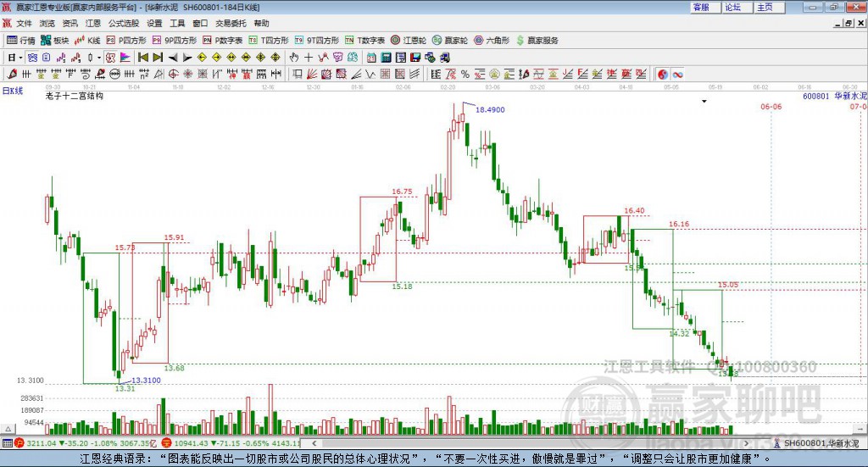Open the 文件 menu
This screenshot has width=868, height=467.
pos(24,23)
